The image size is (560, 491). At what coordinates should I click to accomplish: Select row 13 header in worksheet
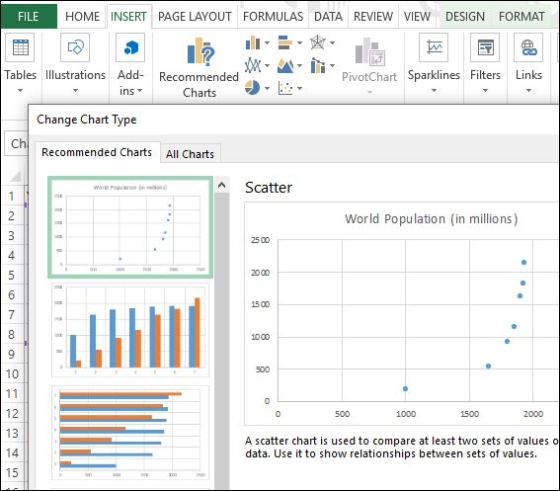pyautogui.click(x=12, y=433)
